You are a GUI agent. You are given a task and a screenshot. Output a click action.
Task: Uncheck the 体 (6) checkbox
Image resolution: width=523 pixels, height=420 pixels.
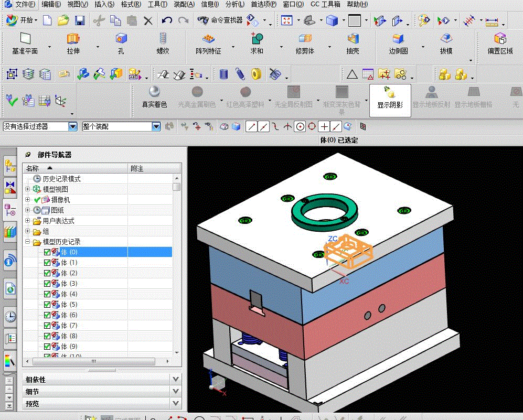click(47, 315)
